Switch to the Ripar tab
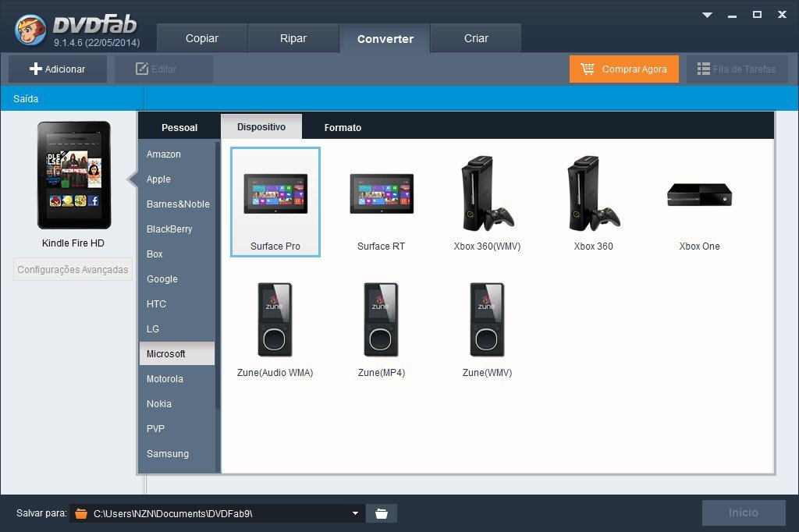Viewport: 799px width, 532px height. [x=293, y=38]
